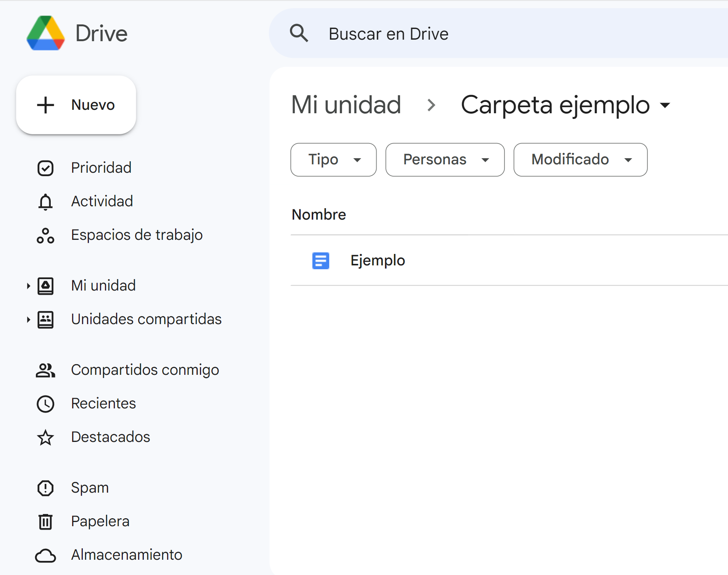Viewport: 728px width, 575px height.
Task: Expand the Unidades compartidas tree arrow
Action: point(28,320)
